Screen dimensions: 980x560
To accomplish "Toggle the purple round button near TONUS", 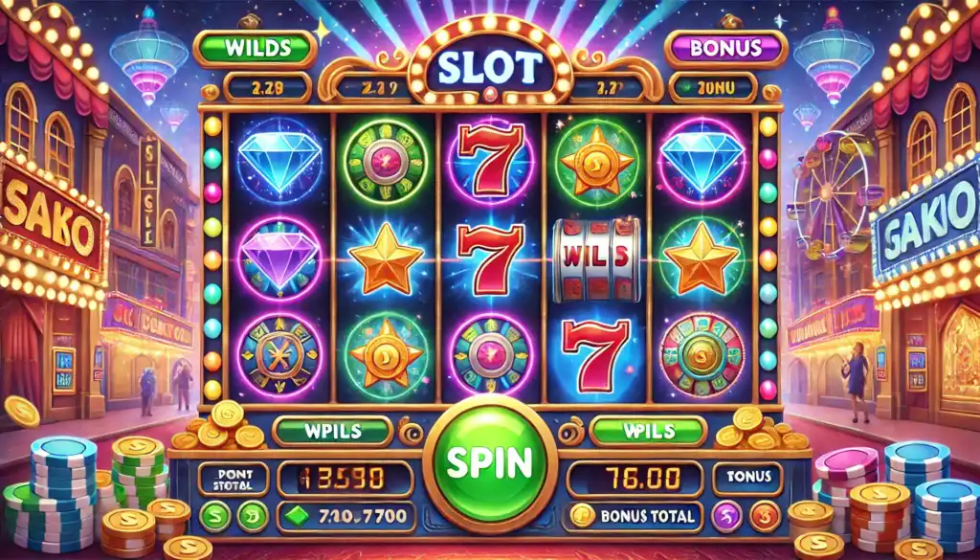I will 727,517.
